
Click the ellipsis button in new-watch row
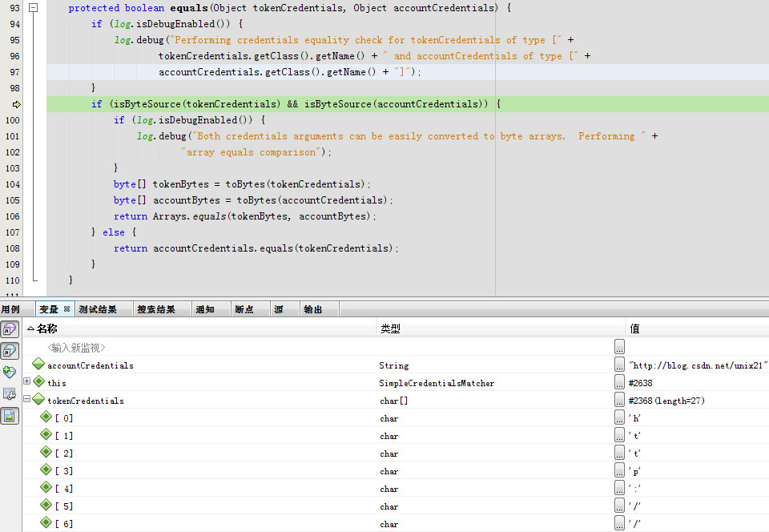(619, 346)
